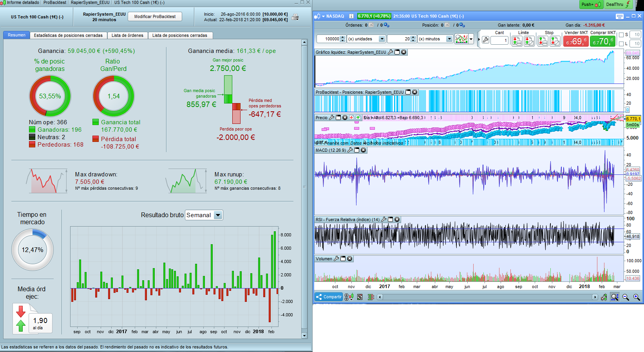Zoom in on the chart
The width and height of the screenshot is (644, 352).
[637, 297]
